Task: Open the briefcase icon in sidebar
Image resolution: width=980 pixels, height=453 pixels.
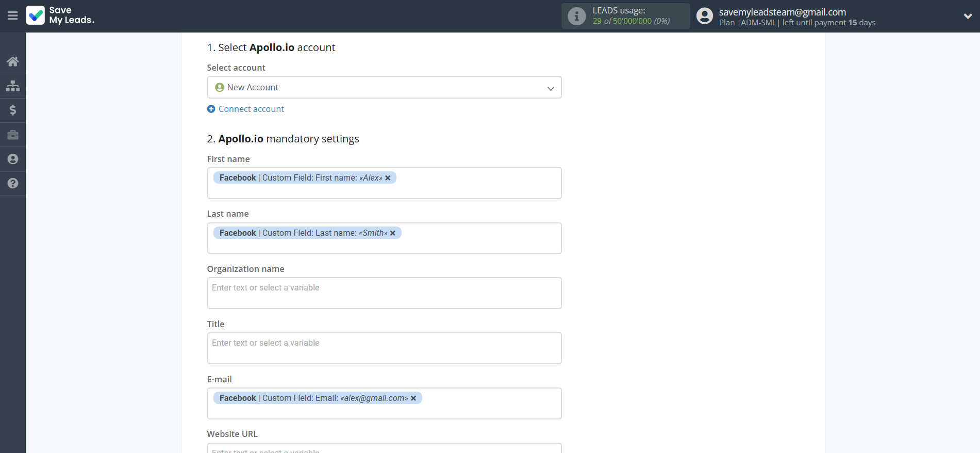Action: click(x=13, y=135)
